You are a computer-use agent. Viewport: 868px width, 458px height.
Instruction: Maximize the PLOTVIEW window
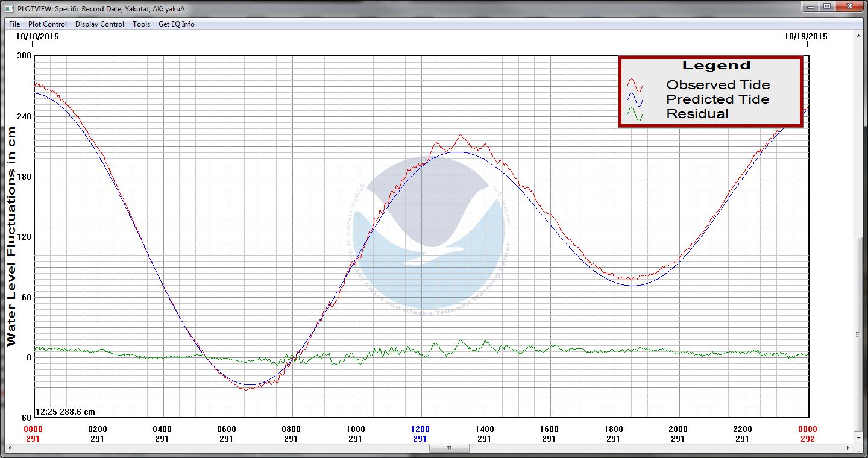point(826,7)
